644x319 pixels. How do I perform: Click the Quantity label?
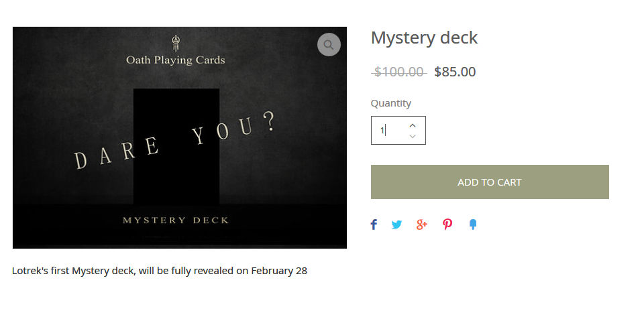pos(391,103)
